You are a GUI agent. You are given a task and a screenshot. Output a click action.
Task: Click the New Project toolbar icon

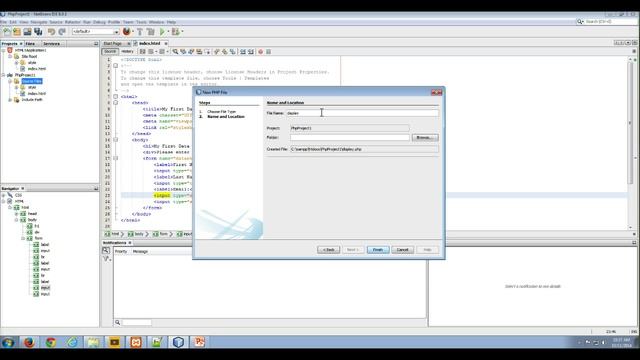tap(17, 31)
